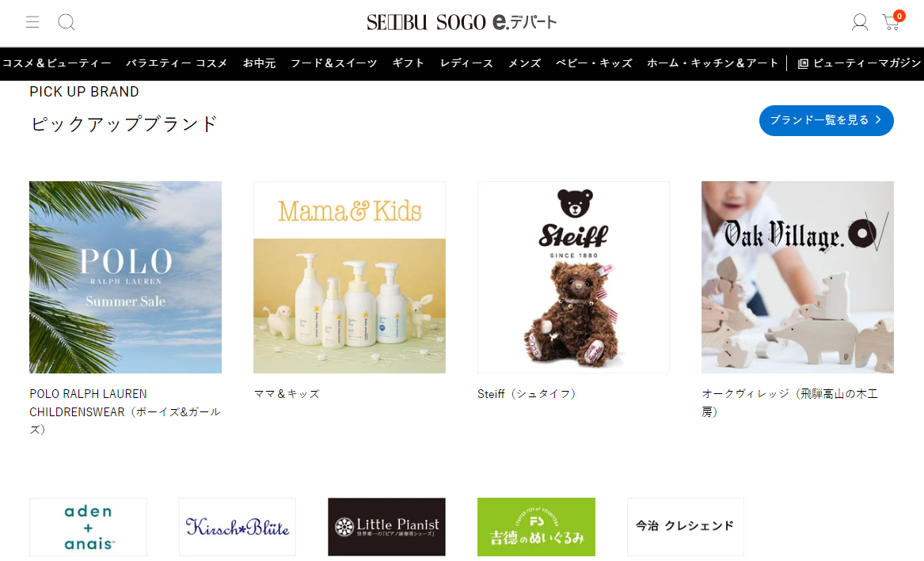This screenshot has width=924, height=561.
Task: Select コスメ＆ビューティー in navigation bar
Action: (56, 63)
